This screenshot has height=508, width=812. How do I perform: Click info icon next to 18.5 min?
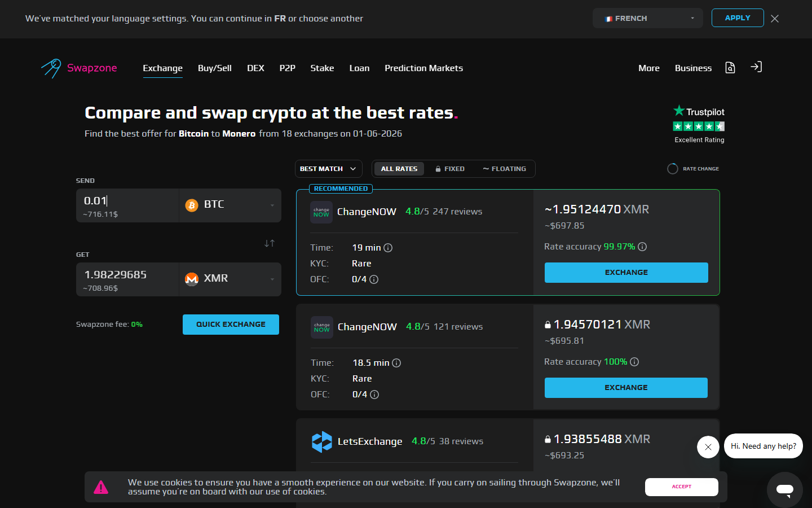click(396, 363)
